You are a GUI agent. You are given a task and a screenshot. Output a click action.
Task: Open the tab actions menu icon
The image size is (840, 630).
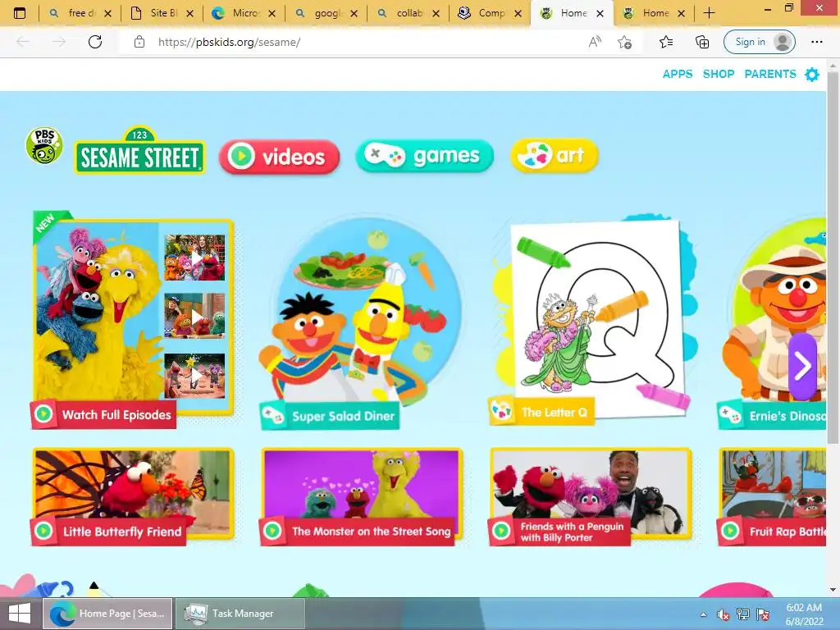20,13
